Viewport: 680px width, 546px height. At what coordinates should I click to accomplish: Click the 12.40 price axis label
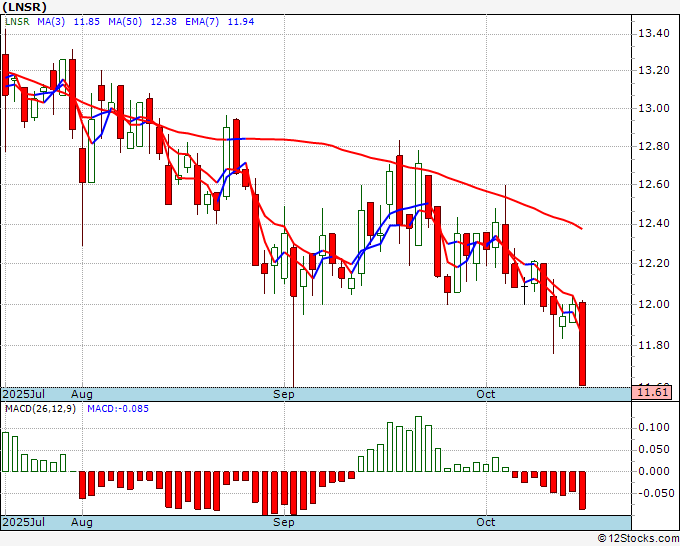[x=654, y=224]
